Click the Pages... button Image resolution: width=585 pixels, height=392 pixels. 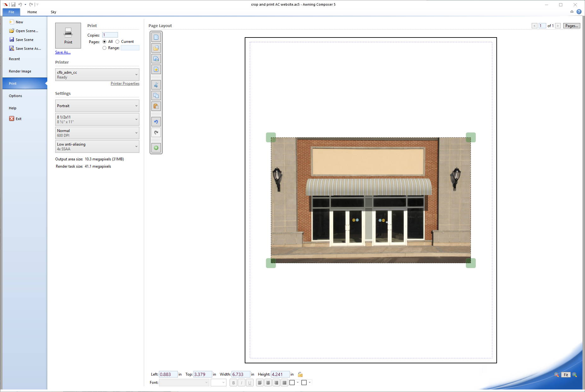(x=571, y=26)
